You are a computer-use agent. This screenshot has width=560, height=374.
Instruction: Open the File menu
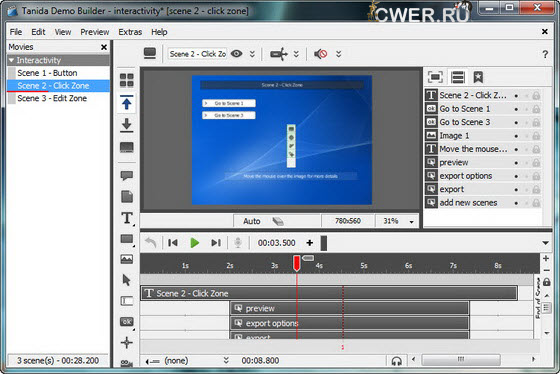point(16,32)
